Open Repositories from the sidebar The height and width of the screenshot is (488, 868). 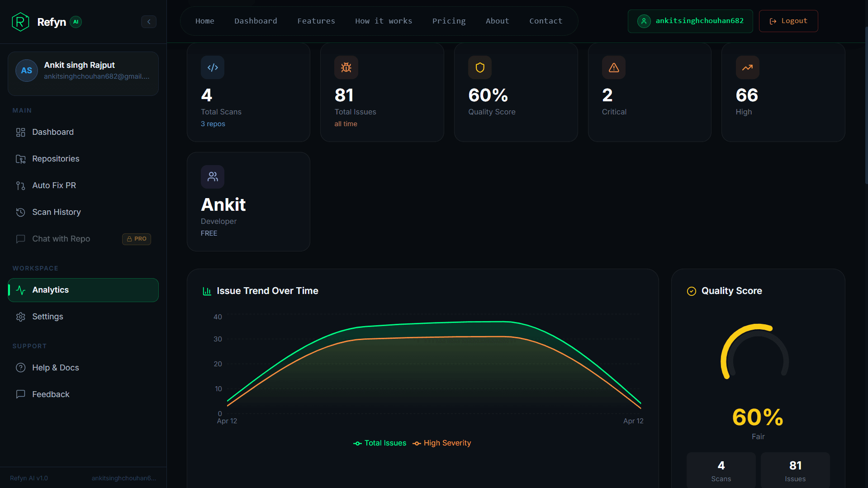tap(56, 159)
